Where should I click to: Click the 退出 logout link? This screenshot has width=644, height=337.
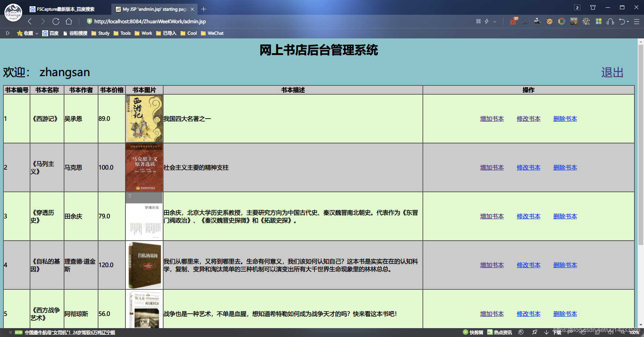(612, 72)
